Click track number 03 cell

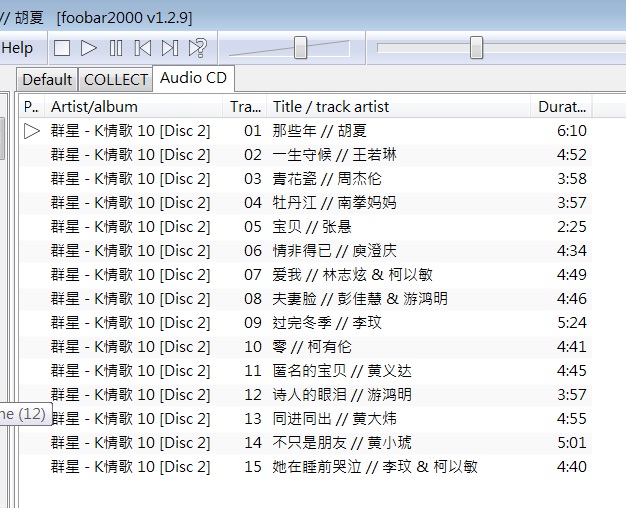253,179
